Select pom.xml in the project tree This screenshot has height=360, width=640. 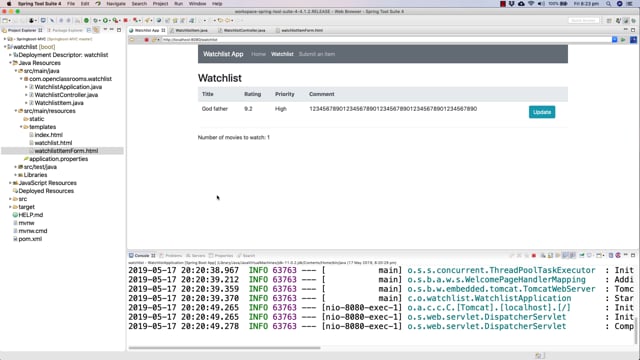pyautogui.click(x=30, y=239)
